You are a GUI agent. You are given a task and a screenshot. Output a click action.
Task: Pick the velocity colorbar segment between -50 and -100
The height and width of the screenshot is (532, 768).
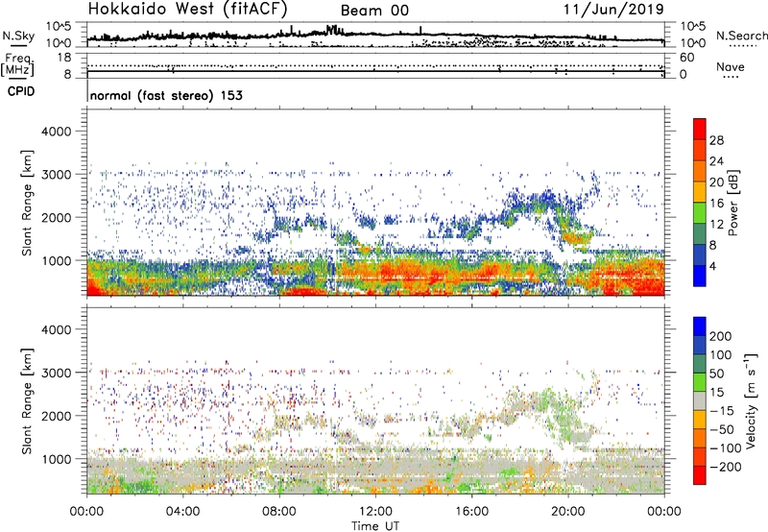700,438
